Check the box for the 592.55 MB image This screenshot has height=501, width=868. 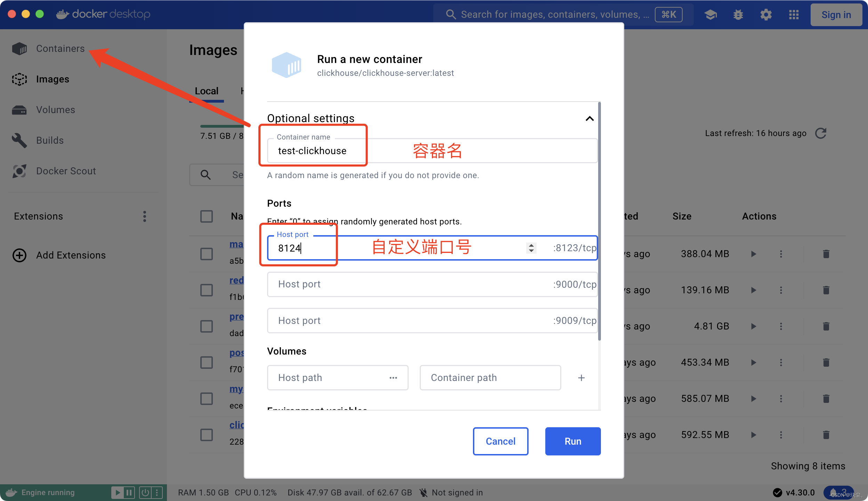pyautogui.click(x=207, y=435)
